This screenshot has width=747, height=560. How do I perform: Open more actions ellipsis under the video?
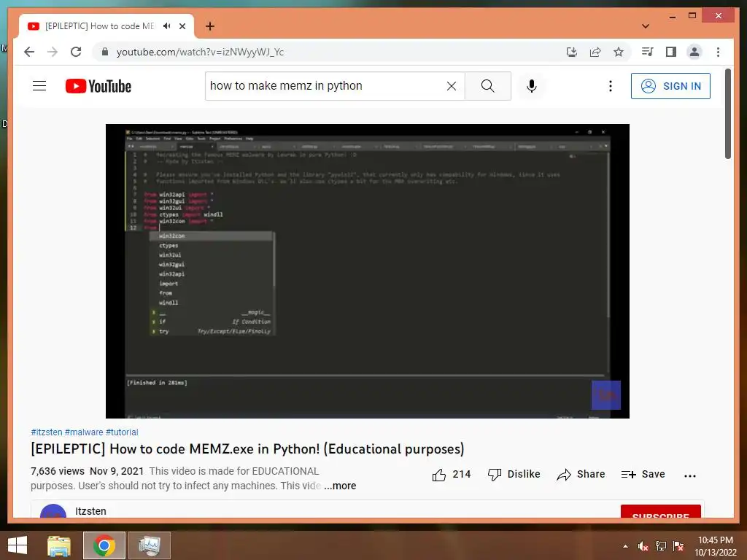[x=690, y=475]
